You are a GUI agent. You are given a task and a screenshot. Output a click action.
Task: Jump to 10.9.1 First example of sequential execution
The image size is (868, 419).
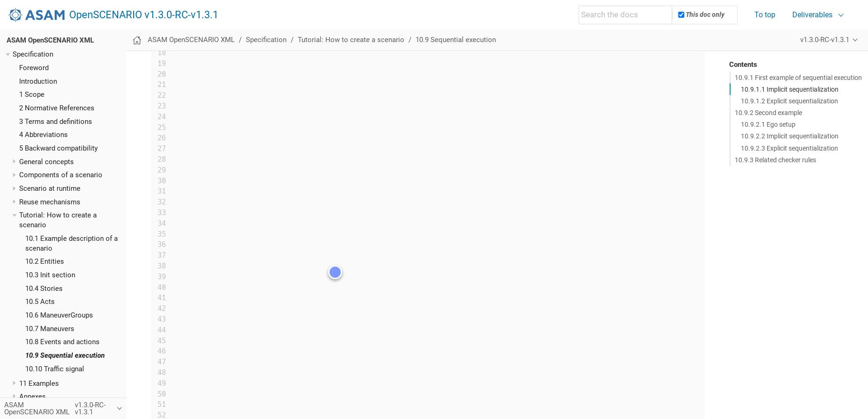(798, 78)
